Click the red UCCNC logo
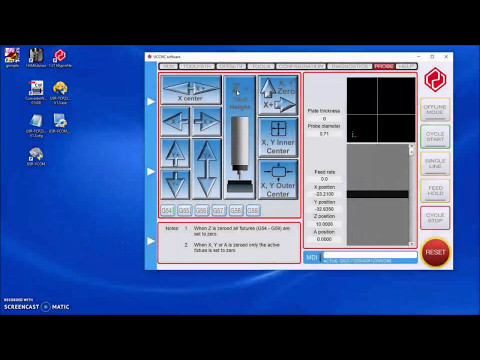 (435, 80)
